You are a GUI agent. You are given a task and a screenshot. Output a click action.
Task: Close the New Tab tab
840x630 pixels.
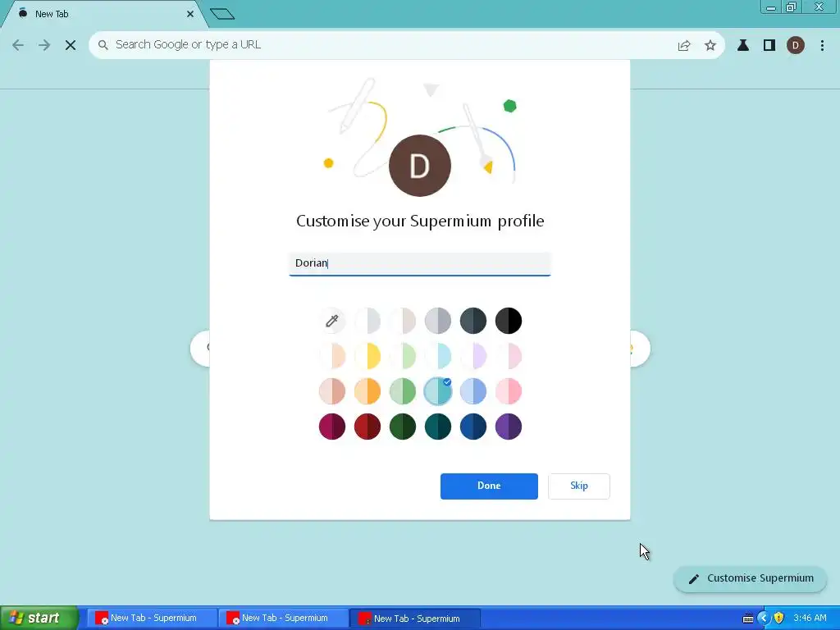tap(190, 14)
